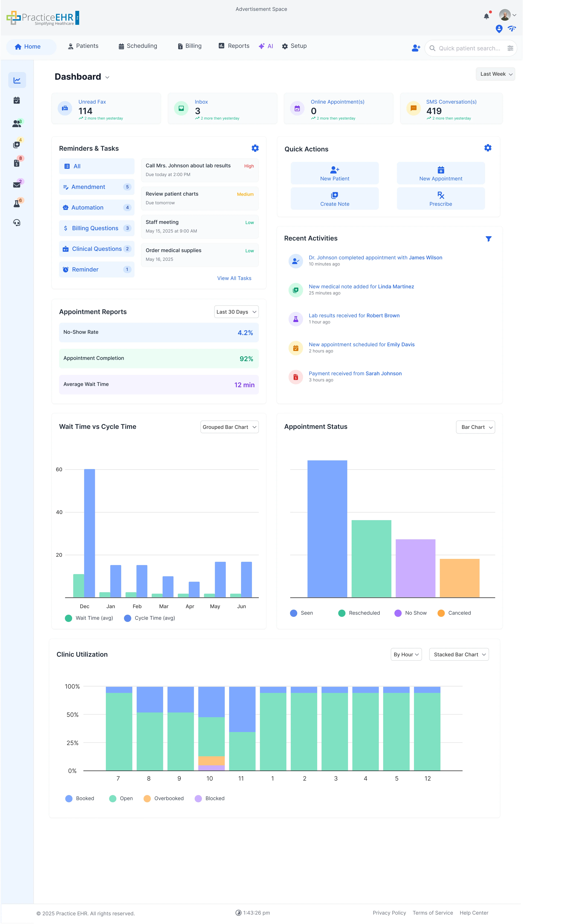Image resolution: width=584 pixels, height=924 pixels.
Task: Toggle Overbooked legend in Clinic Utilization
Action: pos(163,798)
